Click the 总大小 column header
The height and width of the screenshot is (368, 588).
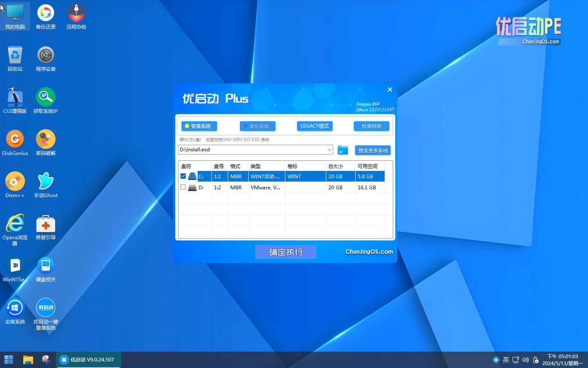pos(341,166)
